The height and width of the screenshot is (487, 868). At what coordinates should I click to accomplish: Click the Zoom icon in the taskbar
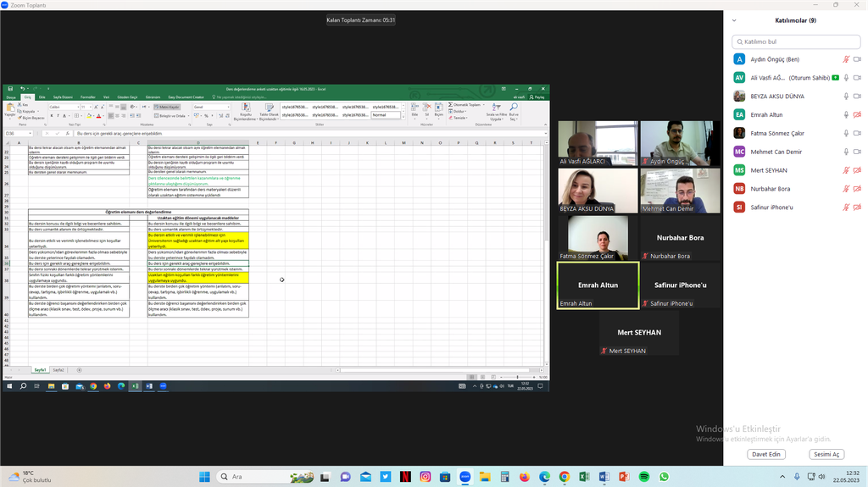point(465,477)
